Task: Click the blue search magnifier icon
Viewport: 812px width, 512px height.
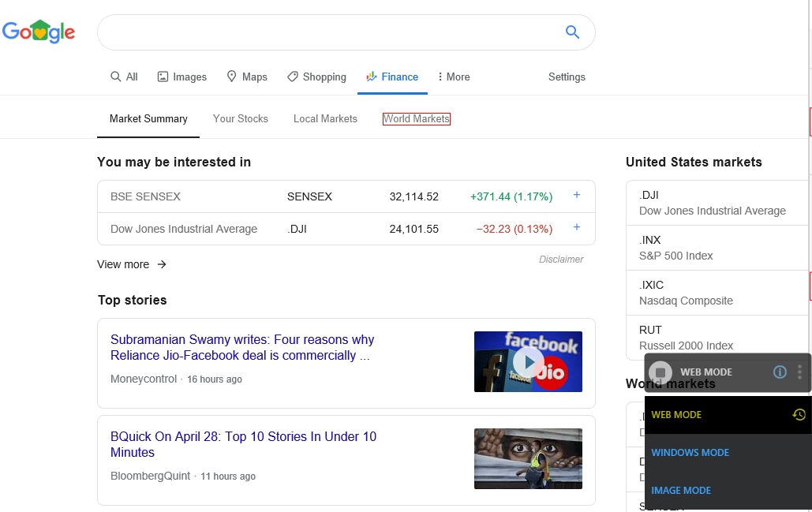Action: tap(572, 32)
